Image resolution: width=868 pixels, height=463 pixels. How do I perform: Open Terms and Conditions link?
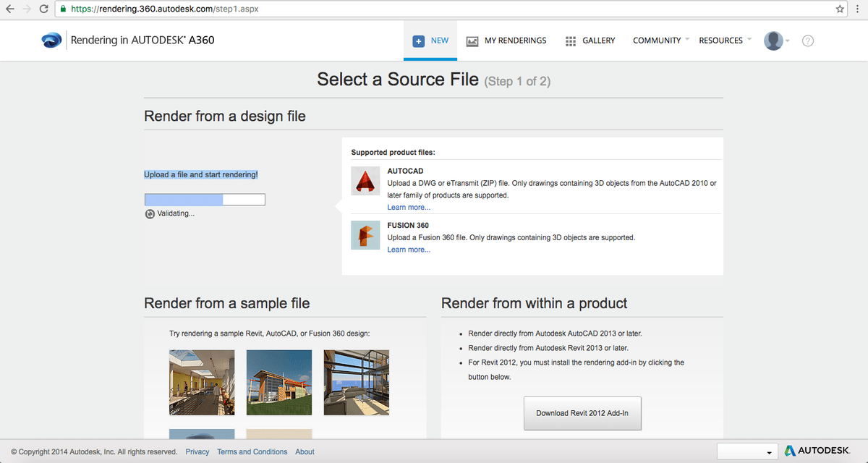pyautogui.click(x=252, y=451)
